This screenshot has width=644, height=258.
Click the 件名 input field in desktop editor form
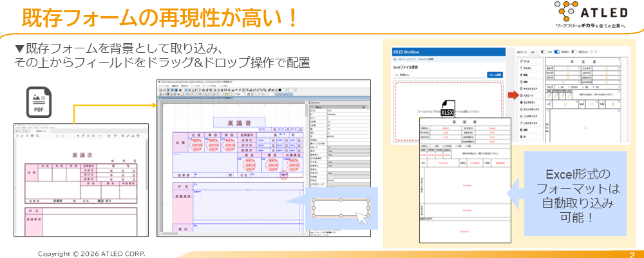(x=249, y=187)
